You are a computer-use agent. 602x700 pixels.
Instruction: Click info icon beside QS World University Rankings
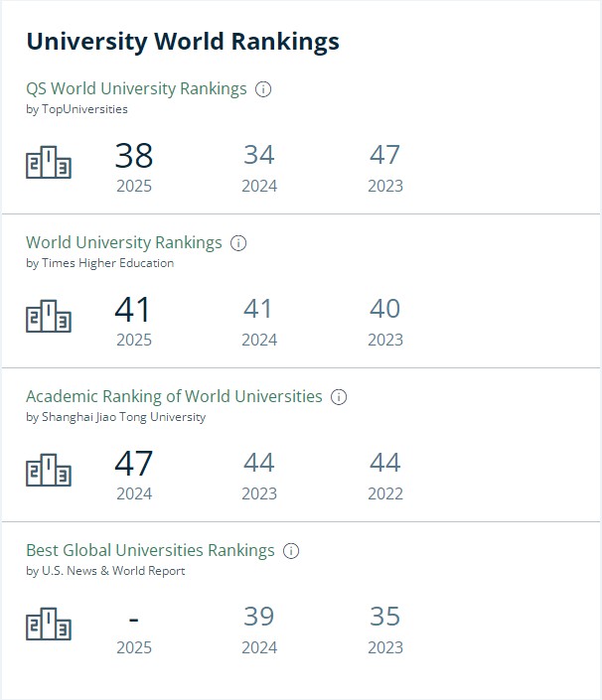[263, 89]
